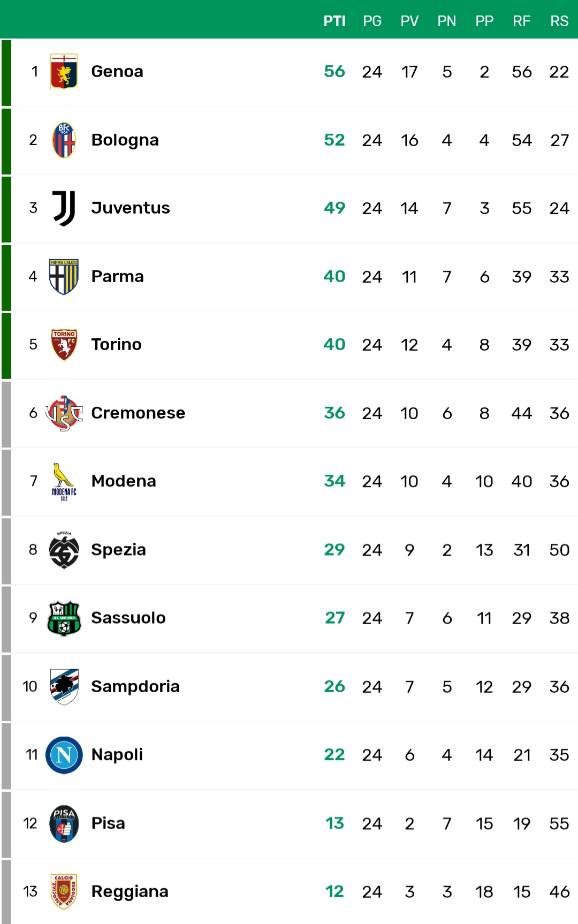The image size is (578, 924).
Task: Sort by the RF column header
Action: pos(521,21)
